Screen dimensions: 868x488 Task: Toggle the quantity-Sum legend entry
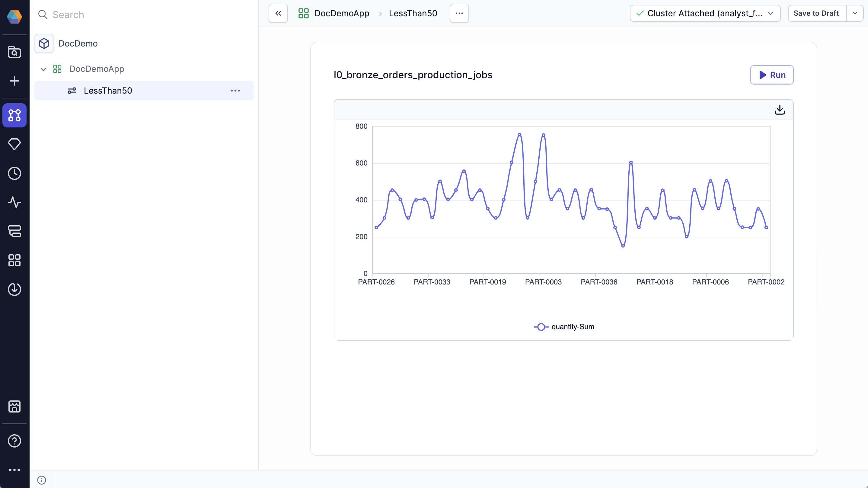(564, 327)
